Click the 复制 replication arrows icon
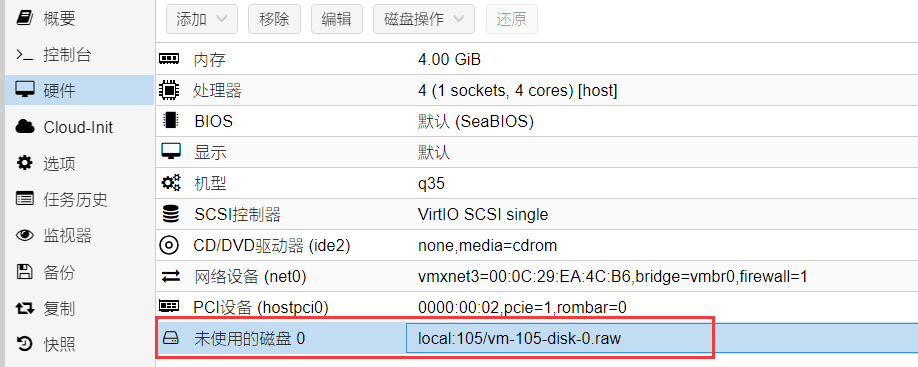This screenshot has height=367, width=918. (25, 308)
